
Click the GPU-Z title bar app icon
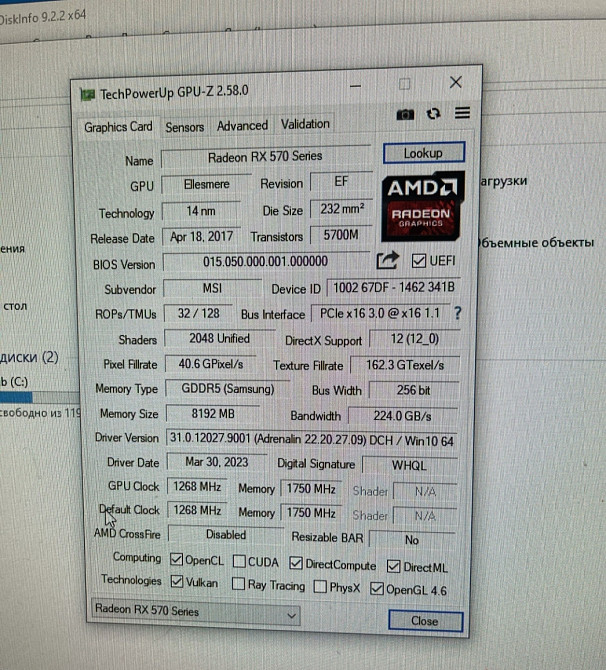pos(88,94)
